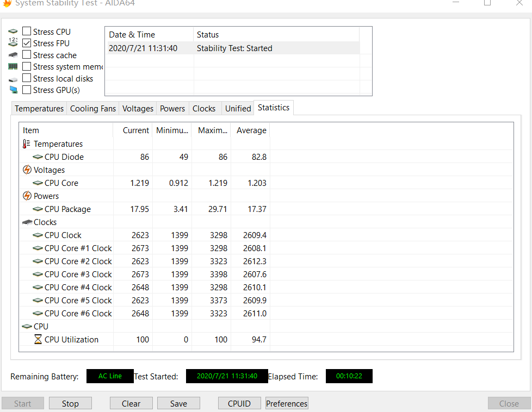The width and height of the screenshot is (532, 412).
Task: Open the CPUID panel
Action: pyautogui.click(x=239, y=403)
